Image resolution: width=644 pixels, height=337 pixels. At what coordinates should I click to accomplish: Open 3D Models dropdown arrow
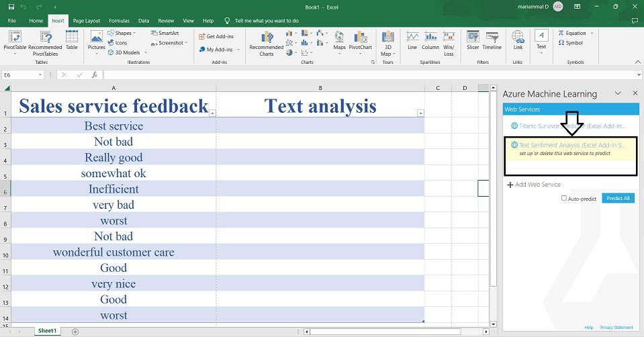pyautogui.click(x=146, y=52)
